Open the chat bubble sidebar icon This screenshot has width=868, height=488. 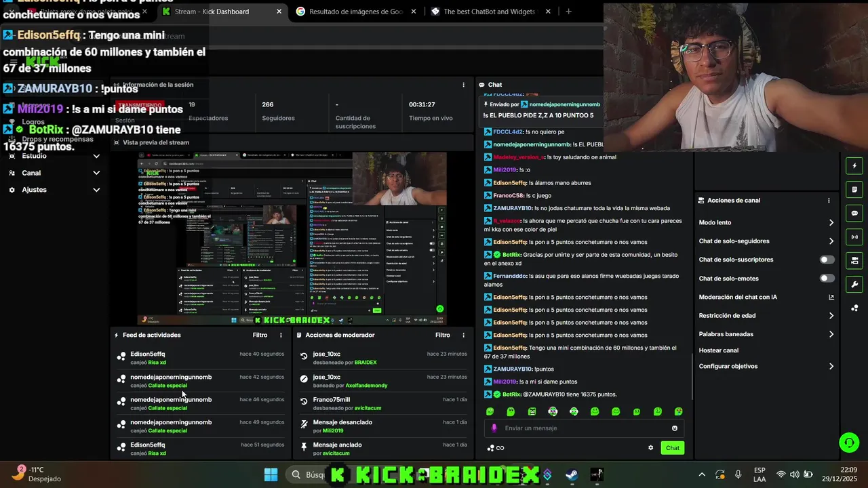pos(854,213)
